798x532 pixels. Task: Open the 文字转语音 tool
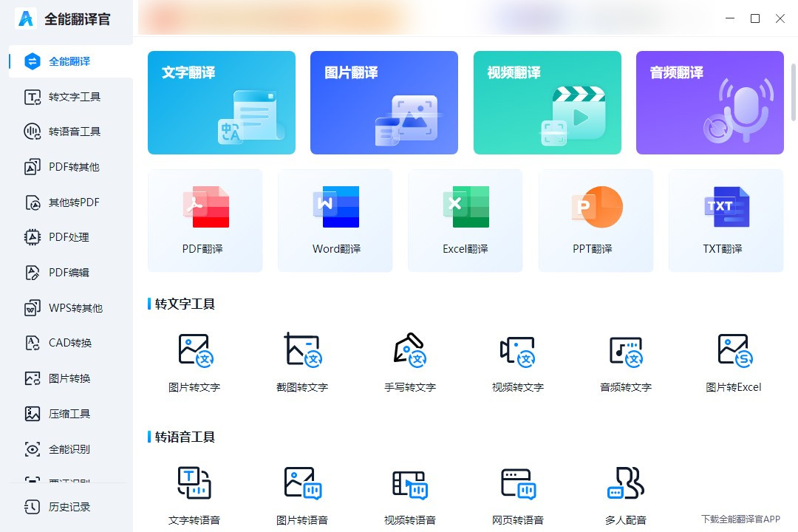194,494
